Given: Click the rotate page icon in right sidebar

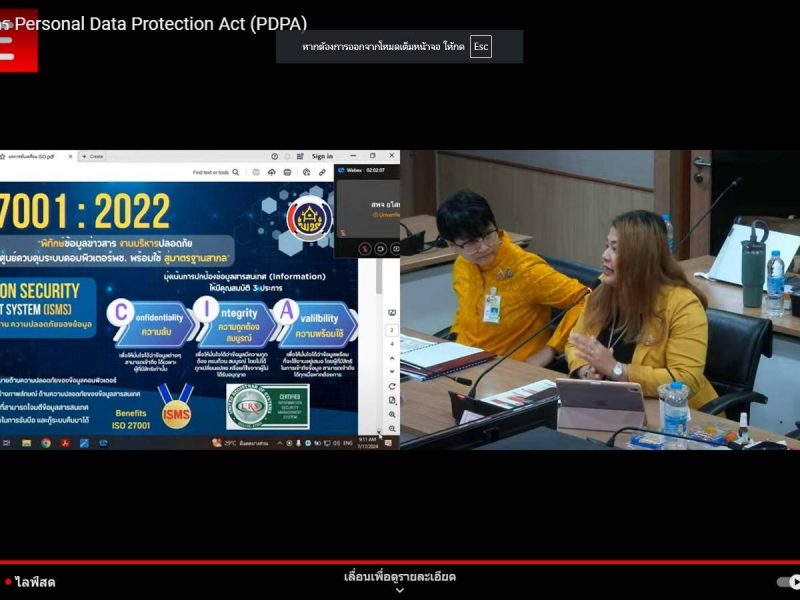Looking at the screenshot, I should click(x=392, y=386).
